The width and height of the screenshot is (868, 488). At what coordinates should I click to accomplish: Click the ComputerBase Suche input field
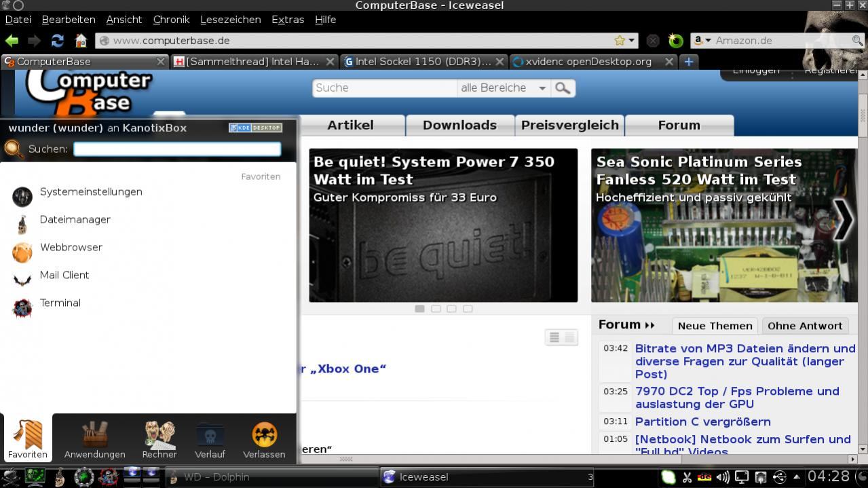(385, 88)
